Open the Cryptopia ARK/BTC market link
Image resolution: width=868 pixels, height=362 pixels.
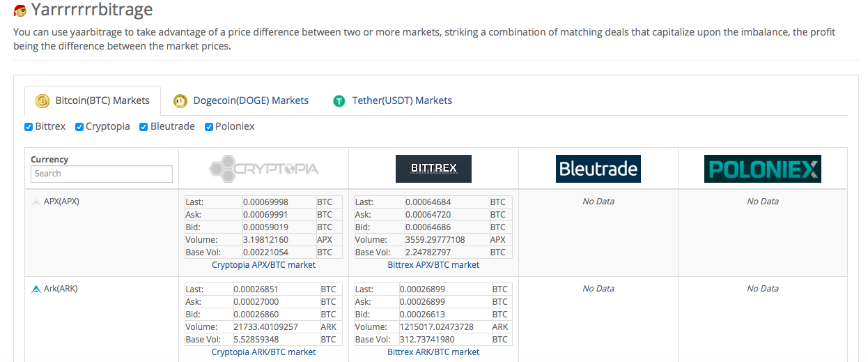point(263,352)
